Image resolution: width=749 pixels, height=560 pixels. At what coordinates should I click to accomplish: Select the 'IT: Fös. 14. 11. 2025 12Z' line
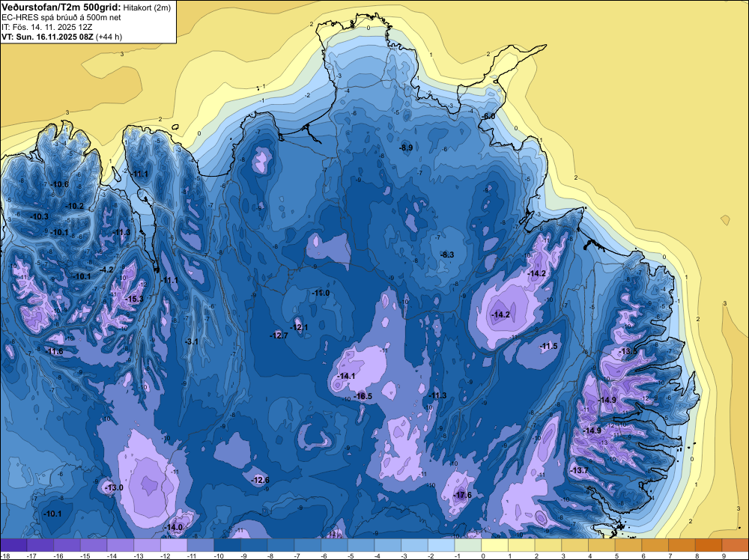tap(46, 27)
